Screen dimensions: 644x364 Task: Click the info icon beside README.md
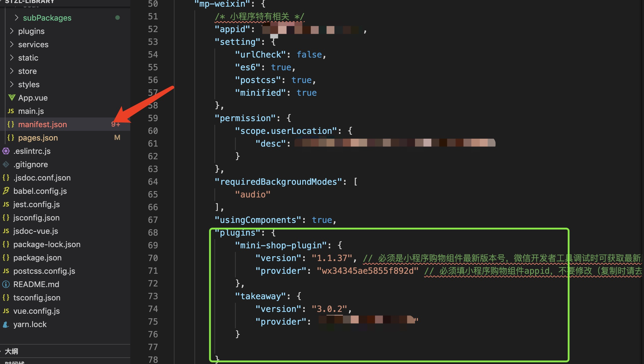click(6, 284)
